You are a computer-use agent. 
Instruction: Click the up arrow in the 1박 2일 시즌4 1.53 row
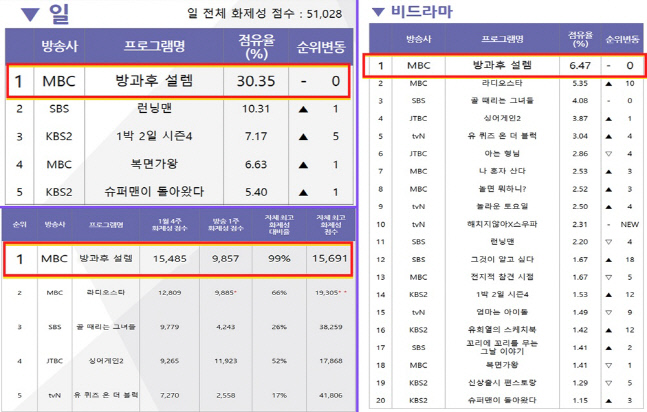click(x=609, y=295)
